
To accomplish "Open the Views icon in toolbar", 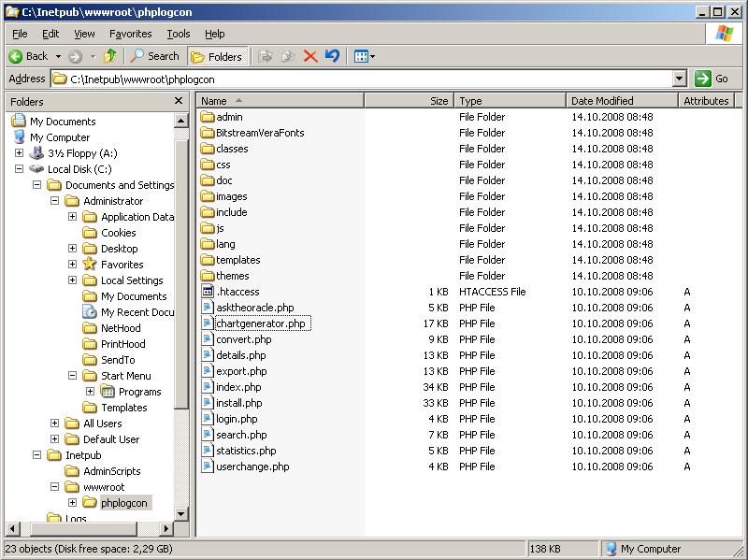I will coord(361,57).
